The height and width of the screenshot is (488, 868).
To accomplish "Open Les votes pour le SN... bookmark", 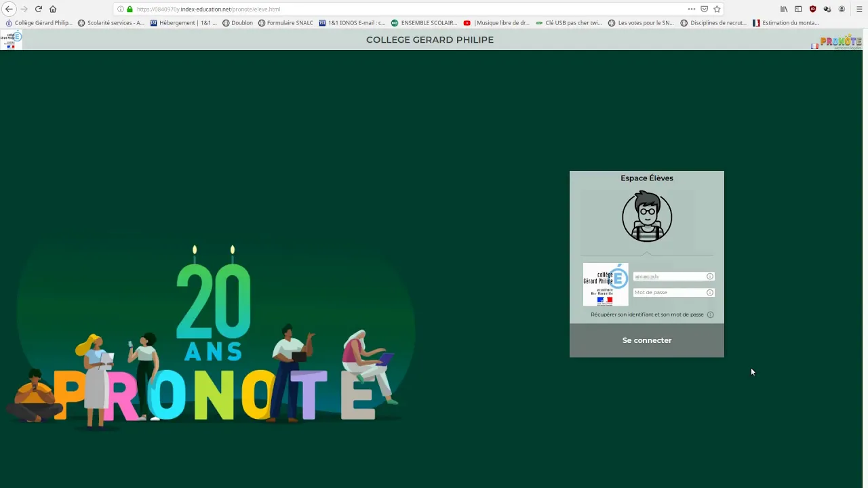I will (x=641, y=22).
